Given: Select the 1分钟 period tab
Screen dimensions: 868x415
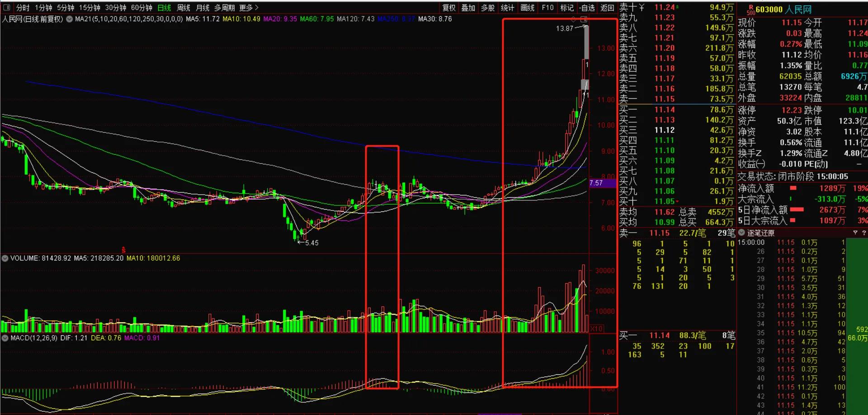Looking at the screenshot, I should (43, 8).
